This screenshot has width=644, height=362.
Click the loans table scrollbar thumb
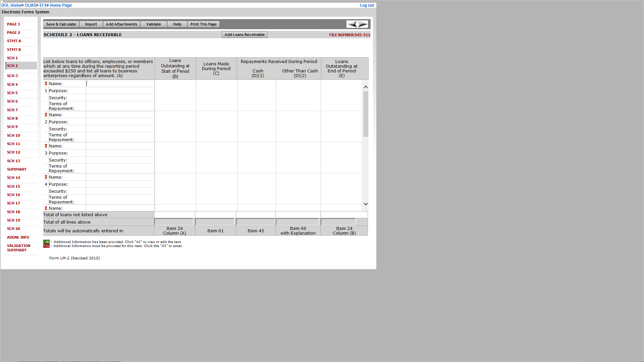click(366, 114)
